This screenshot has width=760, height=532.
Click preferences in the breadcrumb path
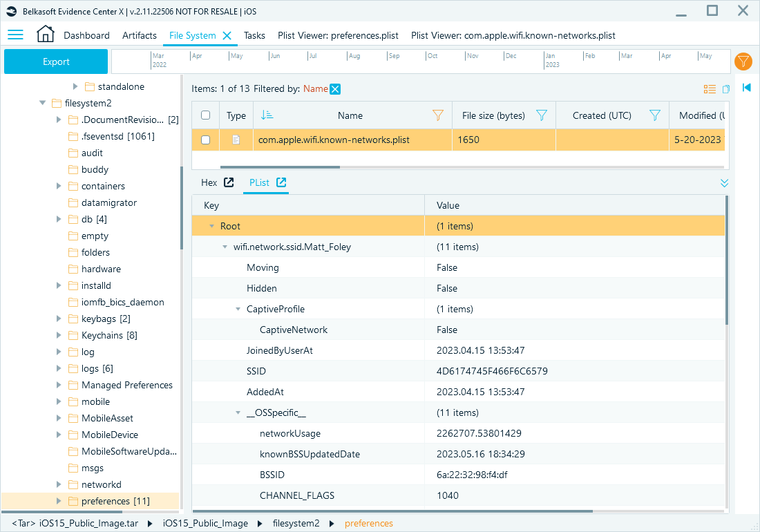pos(369,523)
